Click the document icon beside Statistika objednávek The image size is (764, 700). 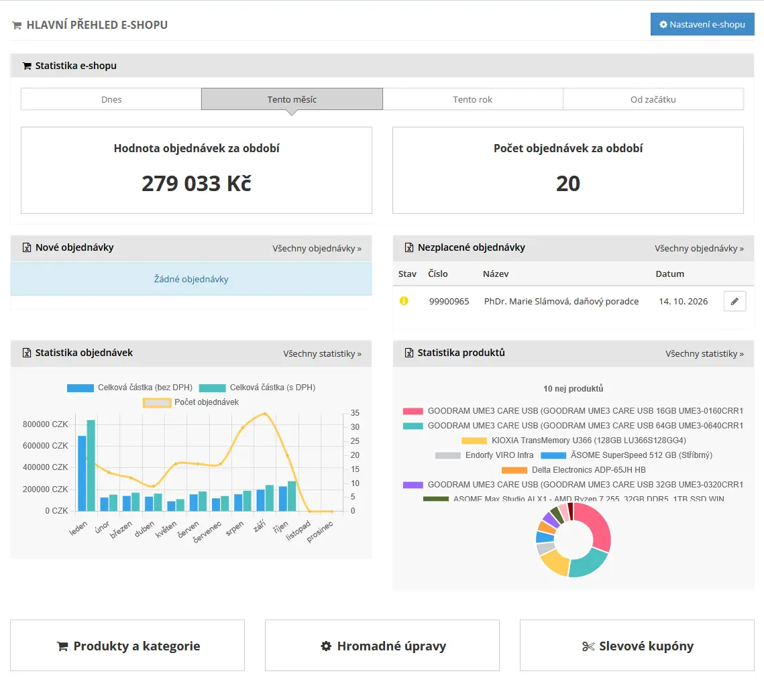pyautogui.click(x=27, y=353)
